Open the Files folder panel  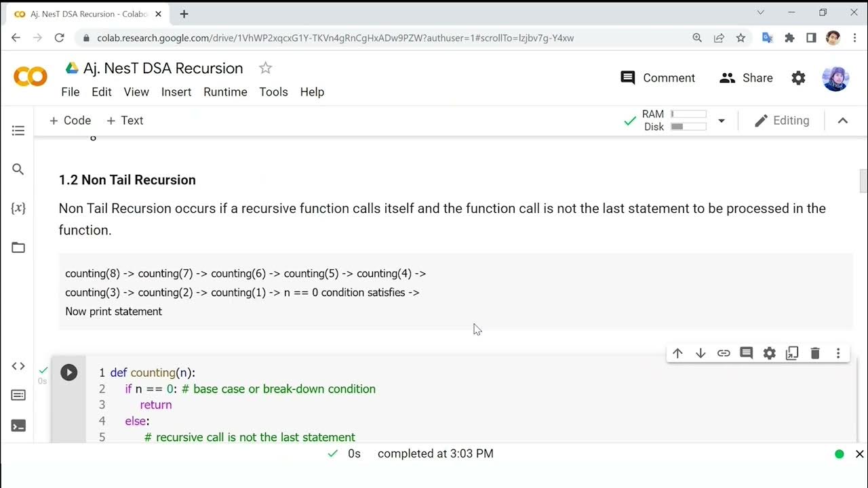[x=18, y=247]
